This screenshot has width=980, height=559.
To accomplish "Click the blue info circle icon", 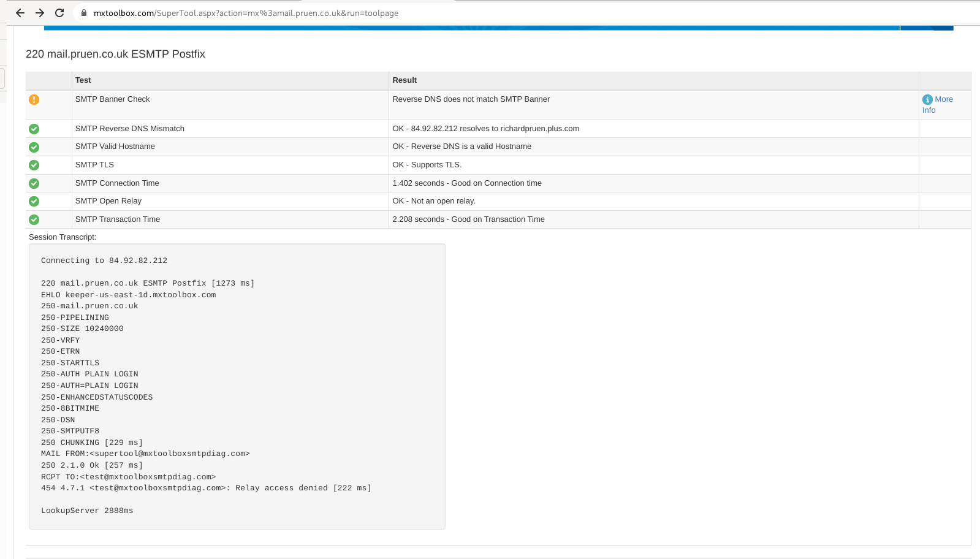I will click(x=927, y=99).
